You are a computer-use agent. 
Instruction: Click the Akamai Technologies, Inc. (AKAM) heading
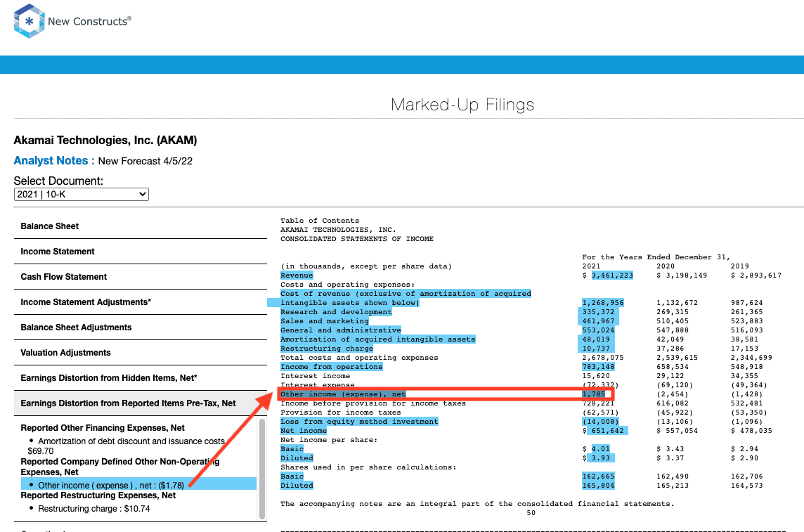point(105,141)
